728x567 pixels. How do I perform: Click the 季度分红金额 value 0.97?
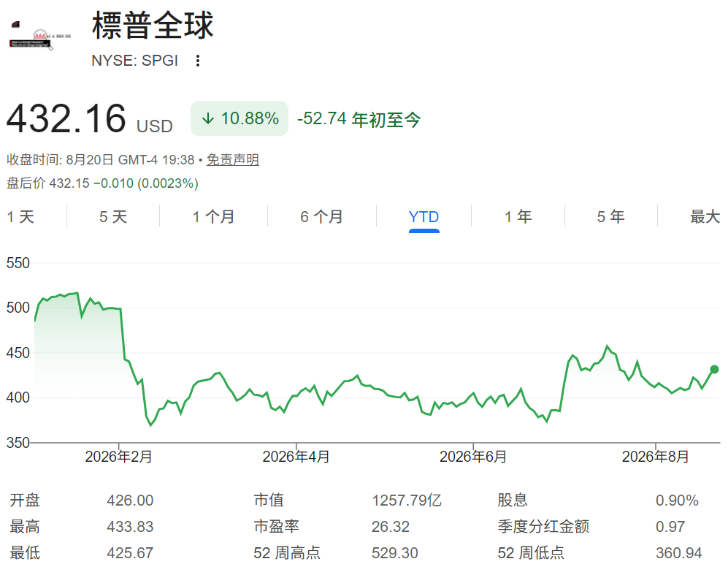click(670, 527)
